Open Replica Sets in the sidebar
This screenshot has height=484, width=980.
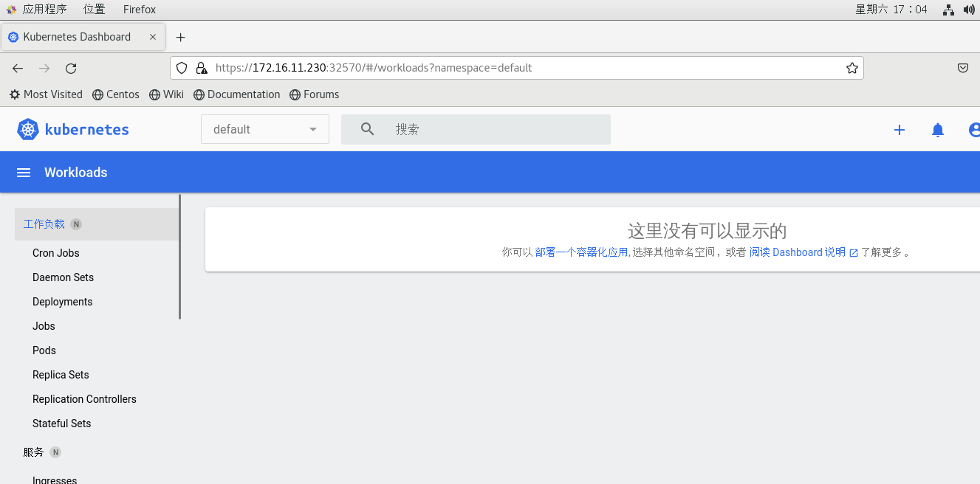tap(61, 375)
